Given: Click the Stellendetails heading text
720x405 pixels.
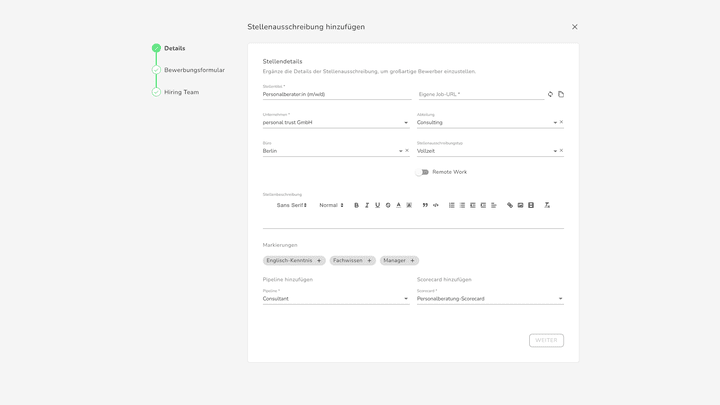Looking at the screenshot, I should coord(282,62).
